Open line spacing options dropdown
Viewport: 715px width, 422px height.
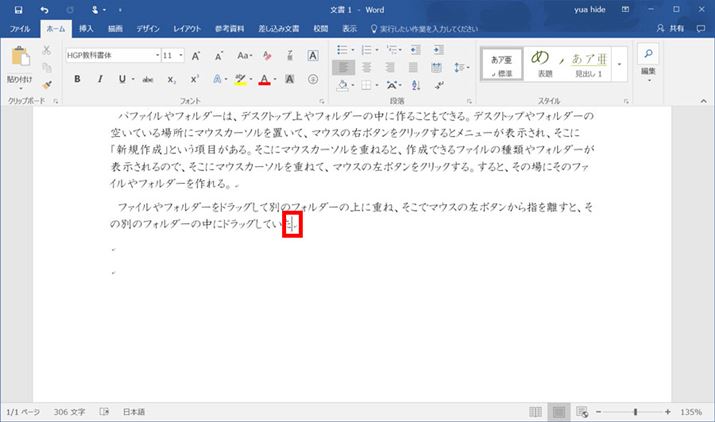click(462, 68)
